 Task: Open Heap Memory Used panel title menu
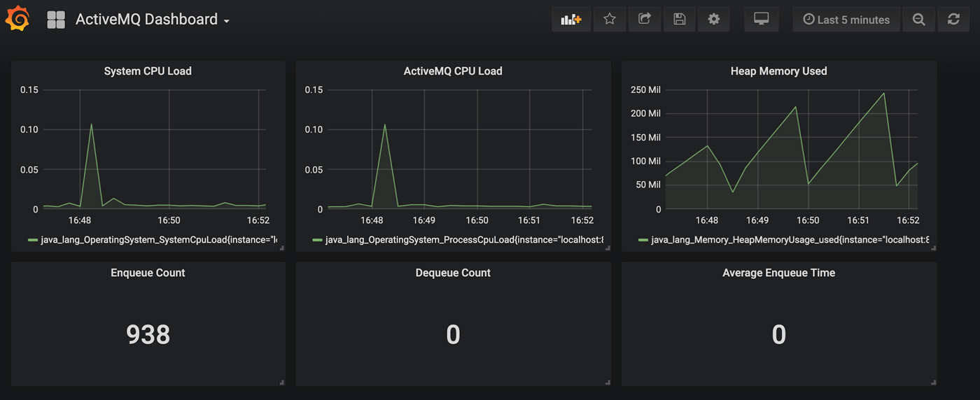(x=778, y=71)
